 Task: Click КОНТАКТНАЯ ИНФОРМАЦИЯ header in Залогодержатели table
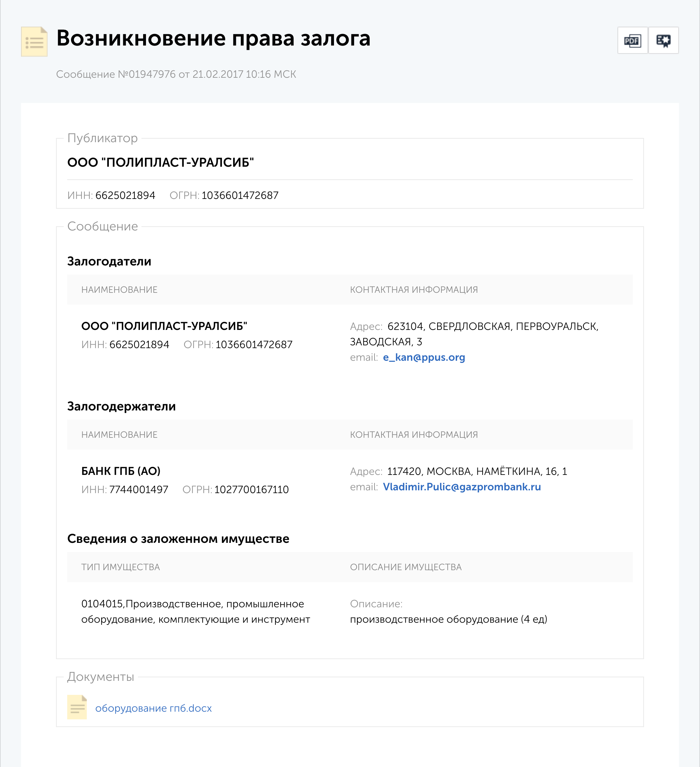point(414,435)
